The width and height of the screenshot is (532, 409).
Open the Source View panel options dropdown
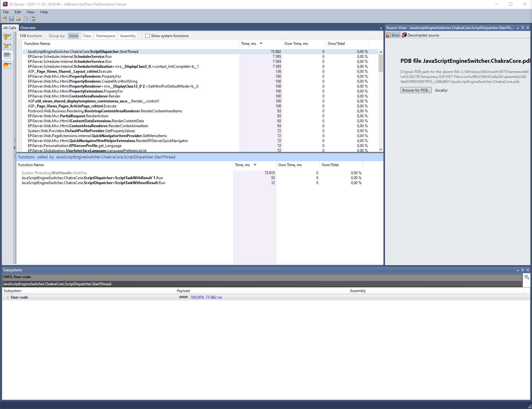click(x=517, y=28)
